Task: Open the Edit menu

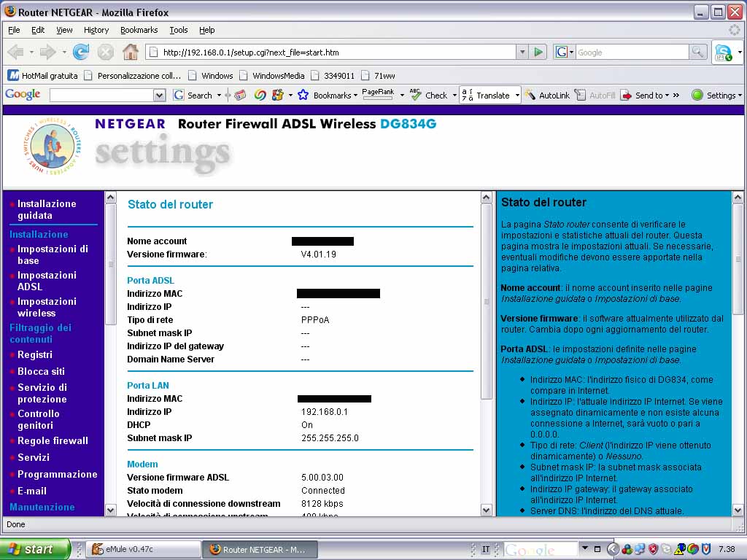Action: point(38,30)
